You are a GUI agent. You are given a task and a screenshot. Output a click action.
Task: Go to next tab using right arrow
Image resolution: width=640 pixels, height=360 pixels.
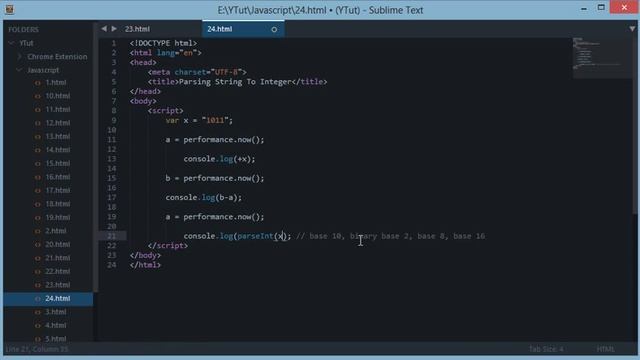pos(114,29)
